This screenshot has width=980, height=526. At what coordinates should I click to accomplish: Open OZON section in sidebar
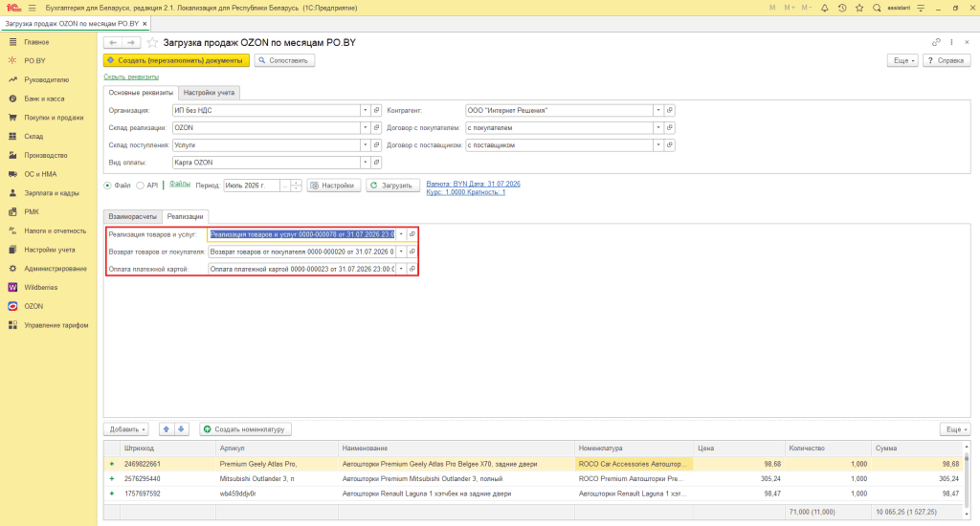[x=33, y=306]
